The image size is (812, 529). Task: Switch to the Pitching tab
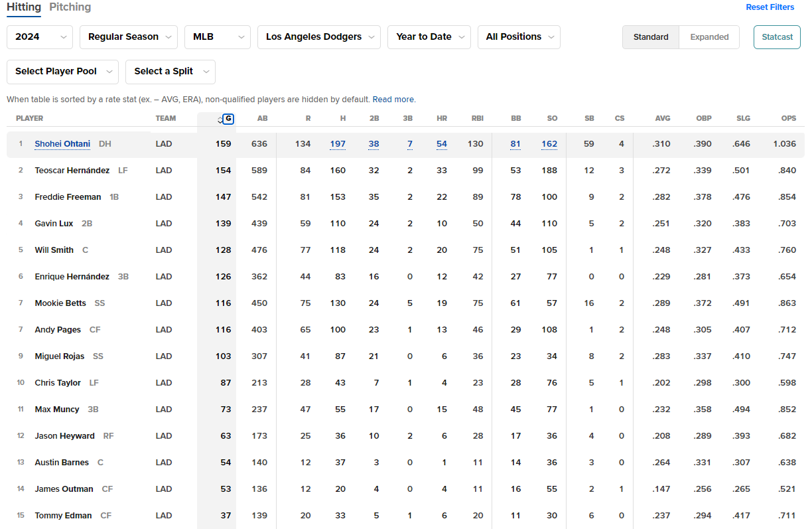point(70,7)
